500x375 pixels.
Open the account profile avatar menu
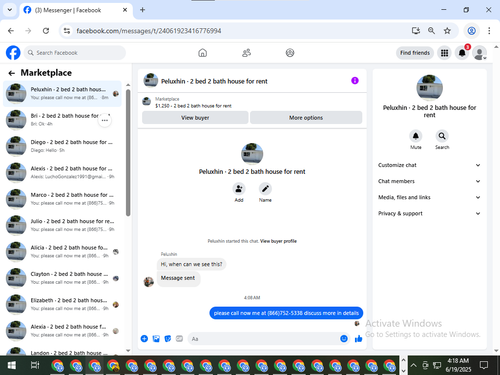(479, 53)
